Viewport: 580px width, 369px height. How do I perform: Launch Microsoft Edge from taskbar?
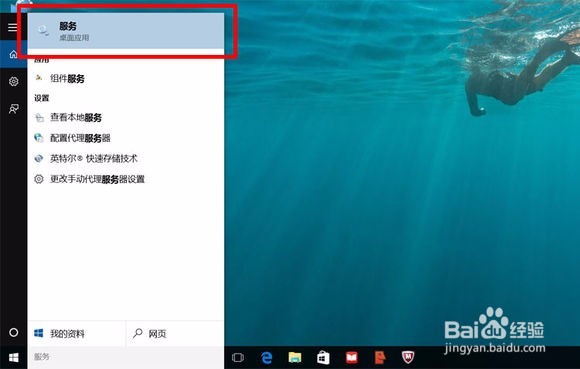[266, 358]
